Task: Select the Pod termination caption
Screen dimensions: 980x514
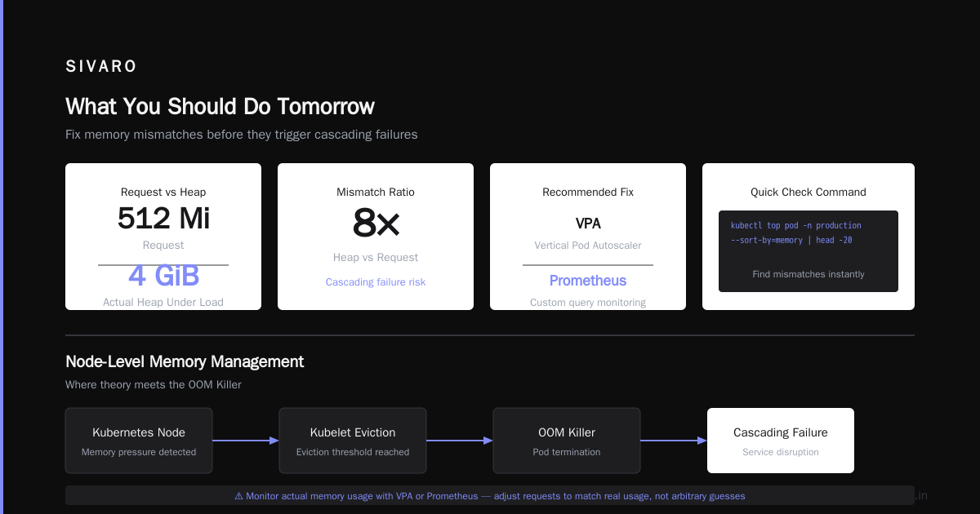Action: (567, 452)
